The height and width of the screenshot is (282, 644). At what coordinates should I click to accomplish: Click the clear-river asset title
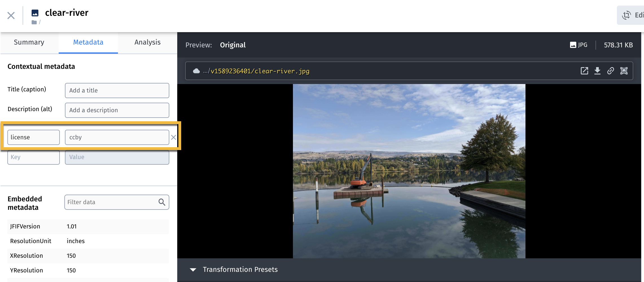(x=67, y=13)
